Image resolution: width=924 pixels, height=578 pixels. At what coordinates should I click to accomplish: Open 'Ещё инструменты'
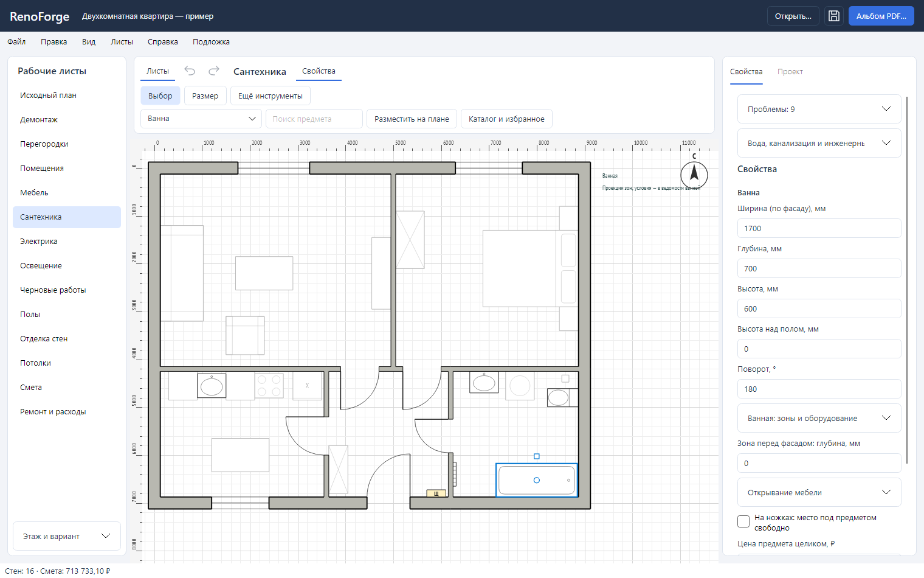[x=270, y=96]
